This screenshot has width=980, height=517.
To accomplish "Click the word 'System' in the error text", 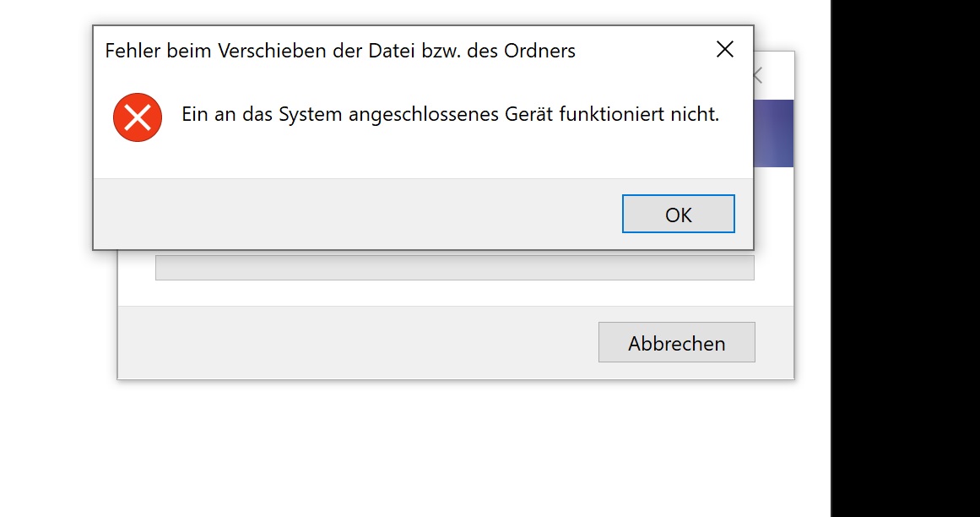I will 311,115.
